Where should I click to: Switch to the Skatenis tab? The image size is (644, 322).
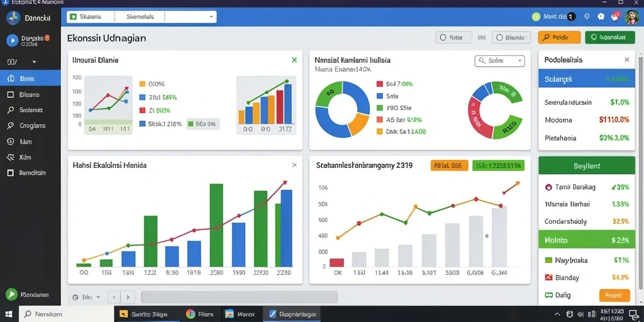91,17
